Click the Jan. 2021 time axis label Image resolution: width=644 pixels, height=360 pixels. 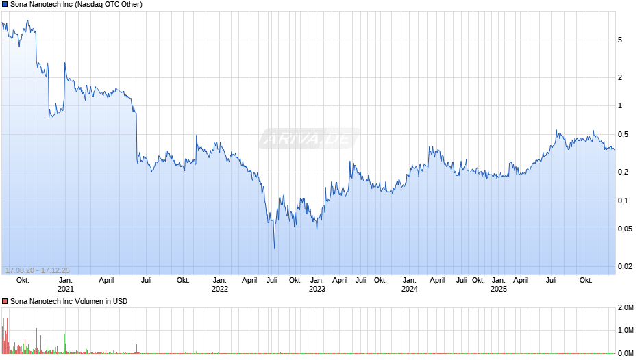coord(65,285)
